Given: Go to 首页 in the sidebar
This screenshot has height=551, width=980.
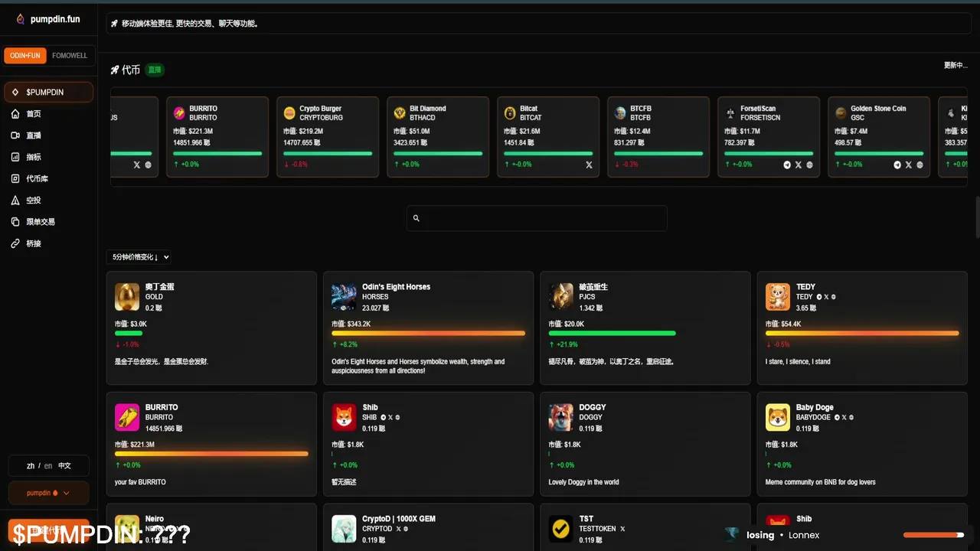Looking at the screenshot, I should tap(34, 114).
